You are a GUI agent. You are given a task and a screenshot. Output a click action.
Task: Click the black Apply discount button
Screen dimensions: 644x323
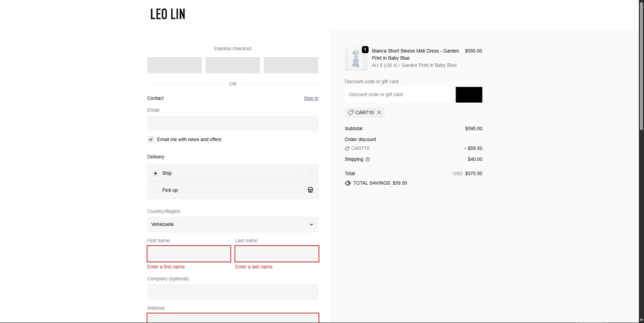469,94
